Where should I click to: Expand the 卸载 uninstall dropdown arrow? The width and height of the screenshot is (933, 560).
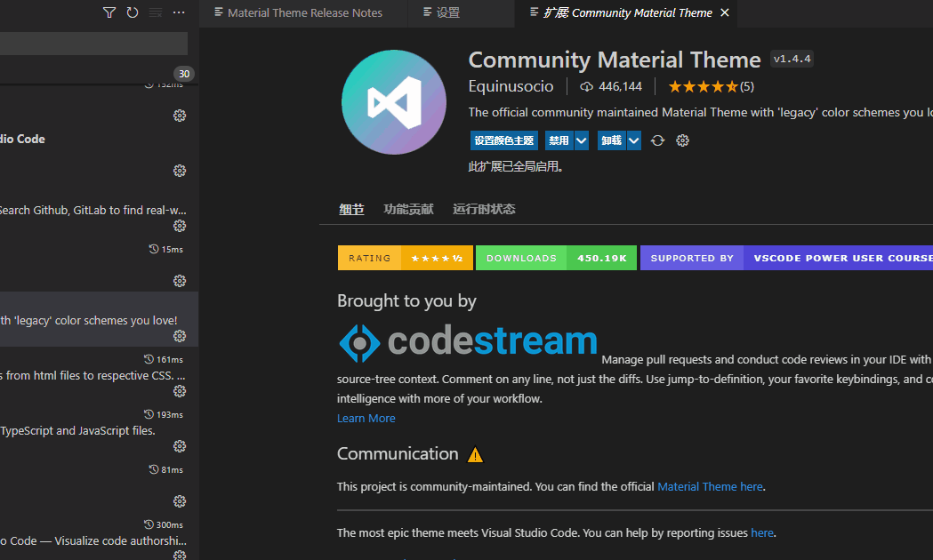tap(633, 140)
